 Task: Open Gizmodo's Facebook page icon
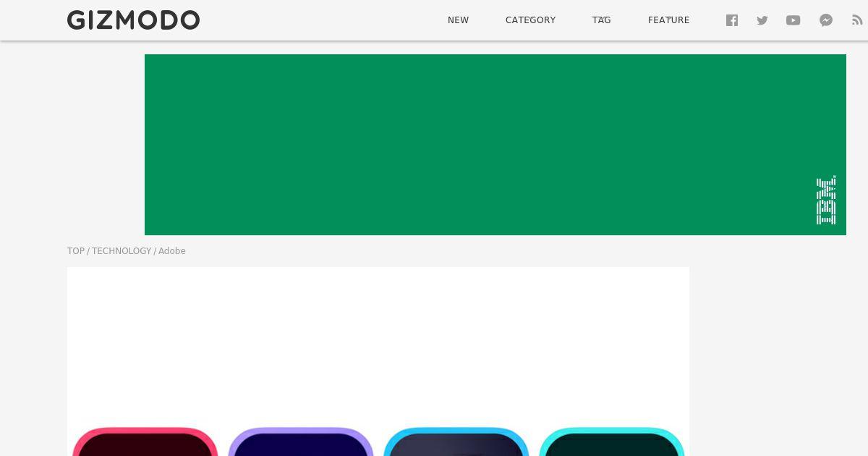click(x=732, y=20)
